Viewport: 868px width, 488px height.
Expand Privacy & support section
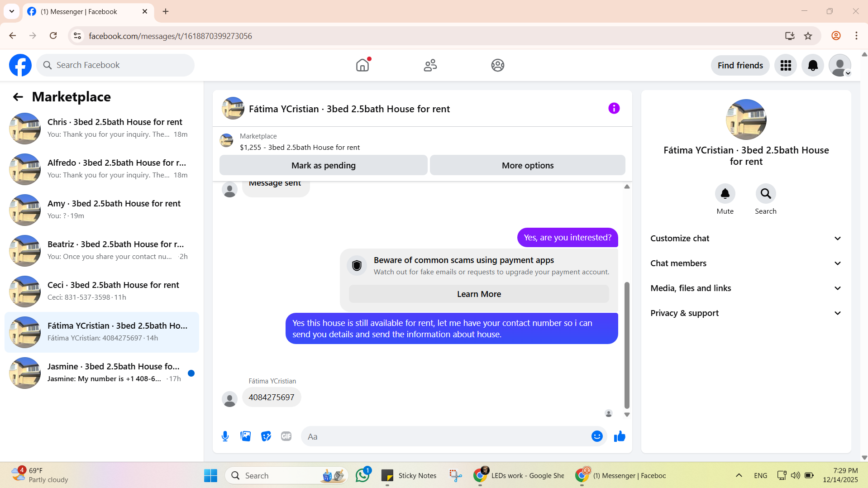(746, 313)
